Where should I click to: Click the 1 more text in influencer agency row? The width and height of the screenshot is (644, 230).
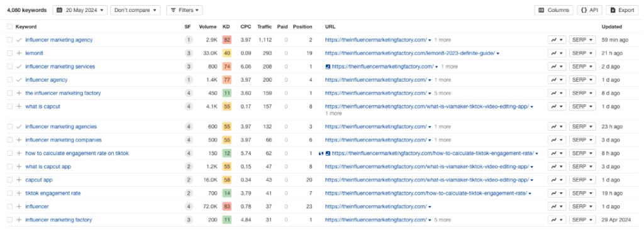click(x=442, y=80)
